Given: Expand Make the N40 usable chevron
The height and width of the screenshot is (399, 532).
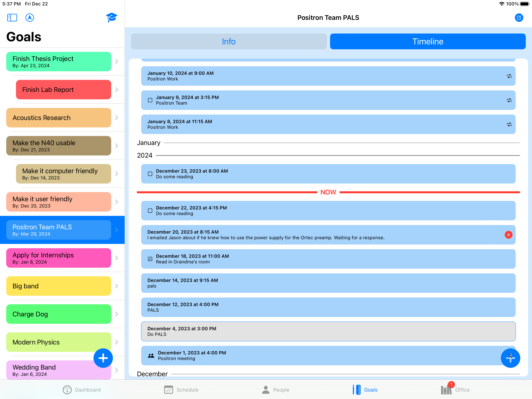Looking at the screenshot, I should click(117, 146).
